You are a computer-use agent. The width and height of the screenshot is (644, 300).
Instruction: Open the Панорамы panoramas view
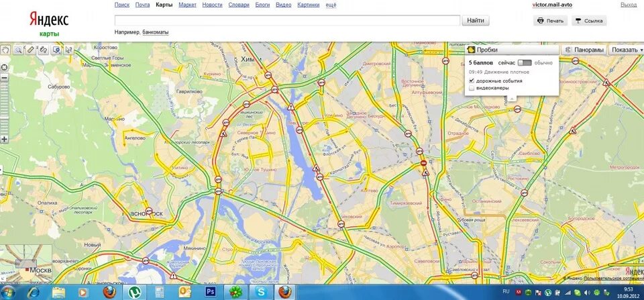[x=584, y=50]
